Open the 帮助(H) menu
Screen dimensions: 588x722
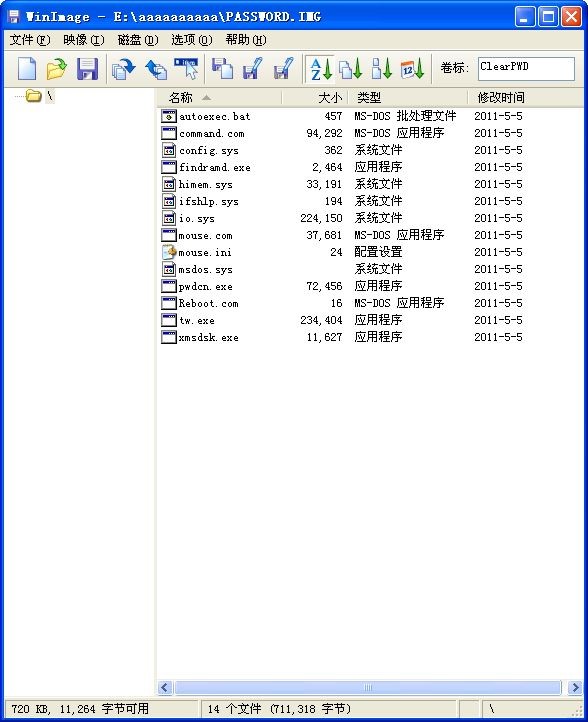tap(246, 40)
